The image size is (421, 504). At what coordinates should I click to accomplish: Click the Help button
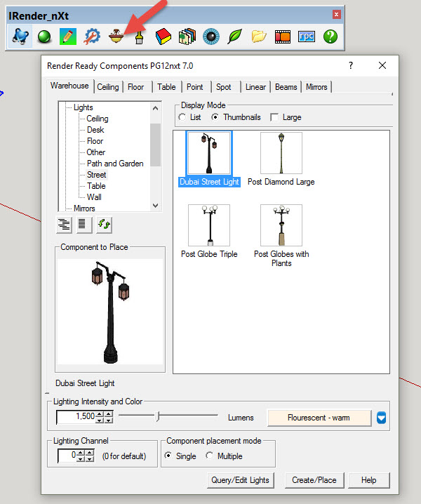(x=368, y=480)
